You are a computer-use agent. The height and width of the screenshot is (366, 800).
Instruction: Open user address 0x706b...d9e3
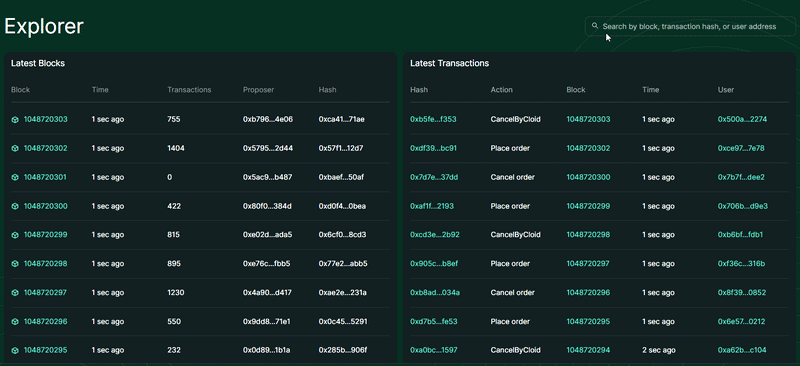[743, 206]
